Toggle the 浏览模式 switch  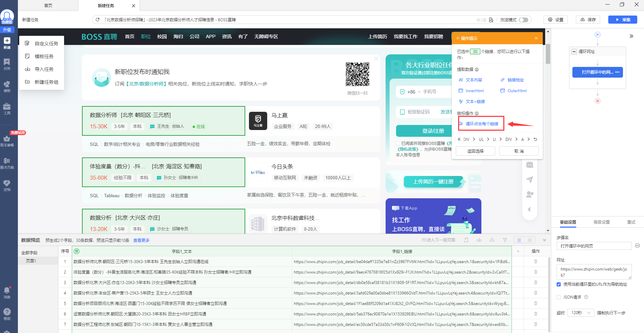[524, 20]
